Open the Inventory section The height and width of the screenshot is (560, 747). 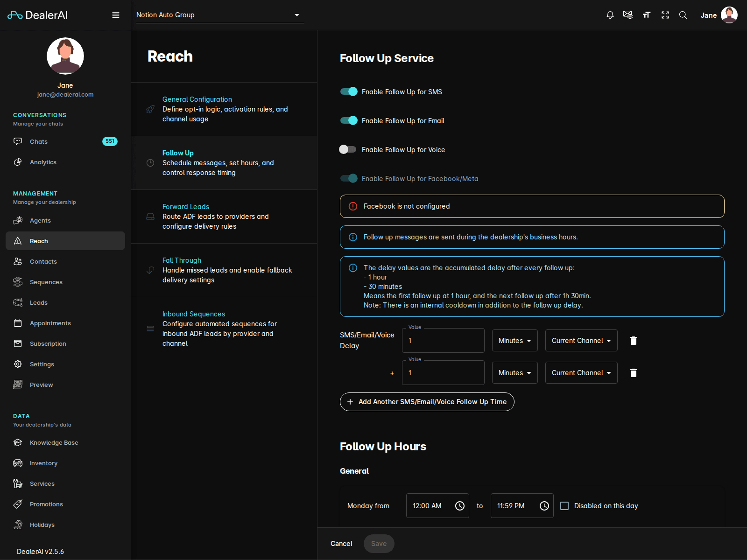(44, 463)
